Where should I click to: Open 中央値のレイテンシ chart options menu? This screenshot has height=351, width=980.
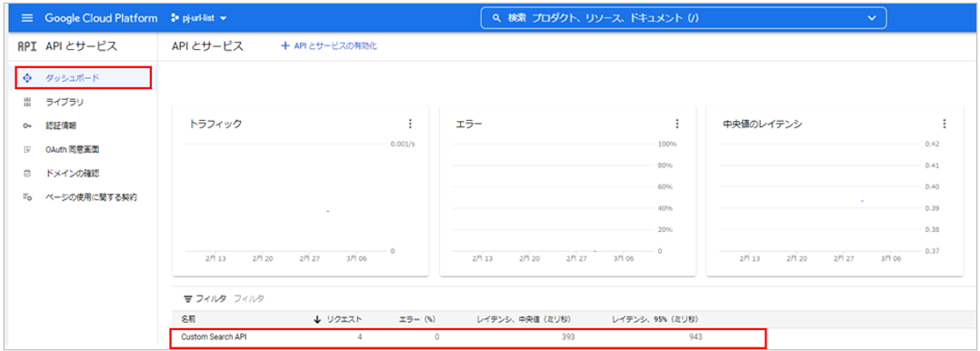pos(945,124)
